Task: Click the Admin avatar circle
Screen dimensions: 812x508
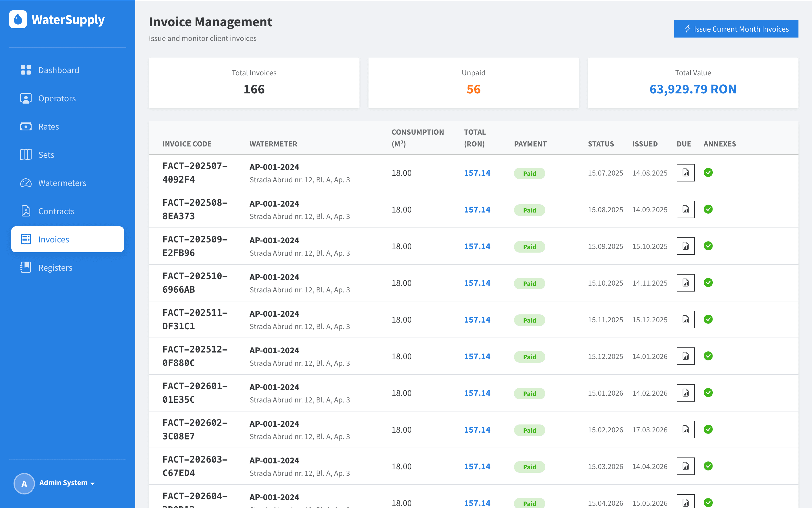Action: pos(24,483)
